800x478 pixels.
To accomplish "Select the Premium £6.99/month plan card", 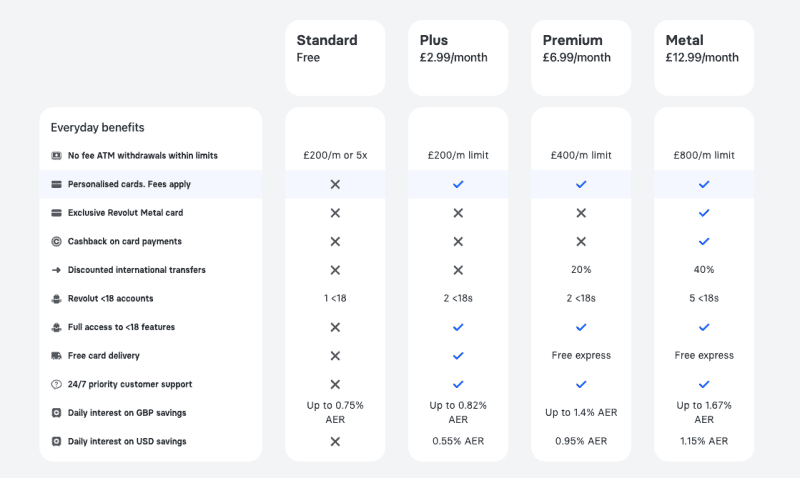I will 581,58.
